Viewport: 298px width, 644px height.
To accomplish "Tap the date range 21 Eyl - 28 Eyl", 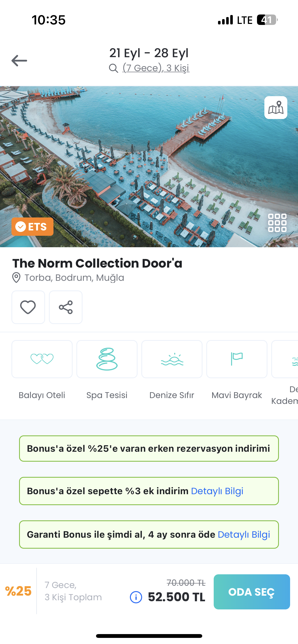I will coord(149,53).
